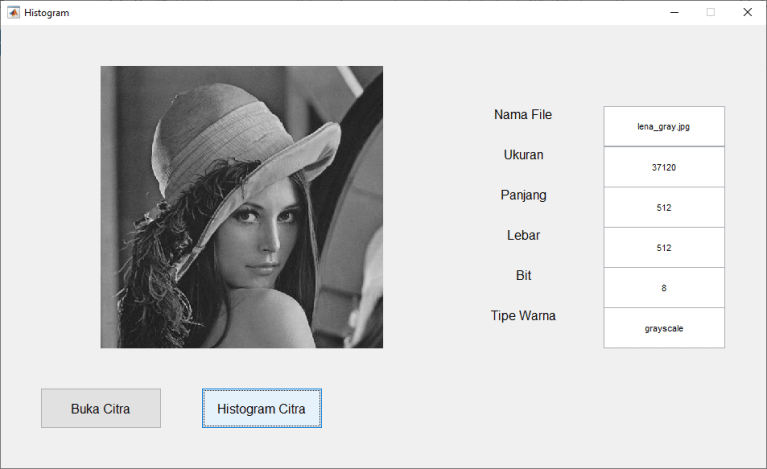
Task: Select the Bit field showing 8
Action: click(x=663, y=288)
